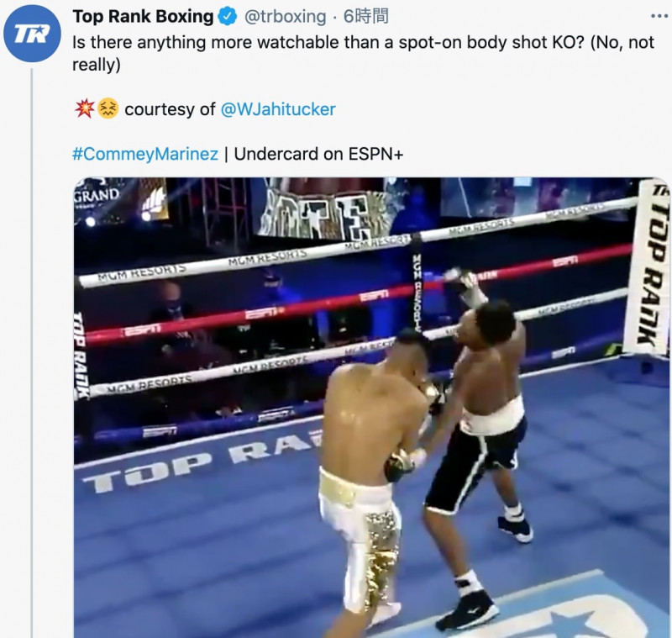Click the confounded face emoji
672x638 pixels.
click(108, 108)
